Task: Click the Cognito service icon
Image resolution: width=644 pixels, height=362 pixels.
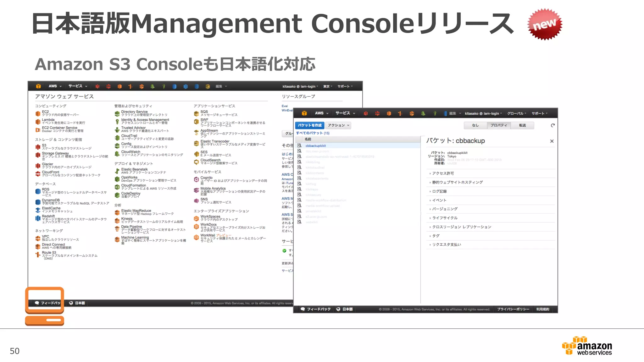Action: (196, 179)
